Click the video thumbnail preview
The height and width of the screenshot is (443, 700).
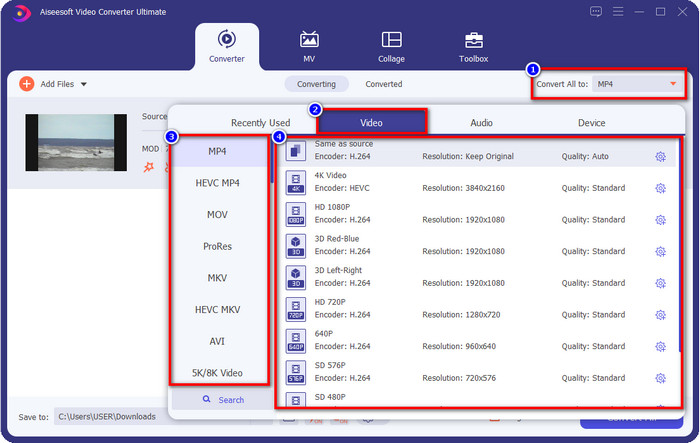76,142
